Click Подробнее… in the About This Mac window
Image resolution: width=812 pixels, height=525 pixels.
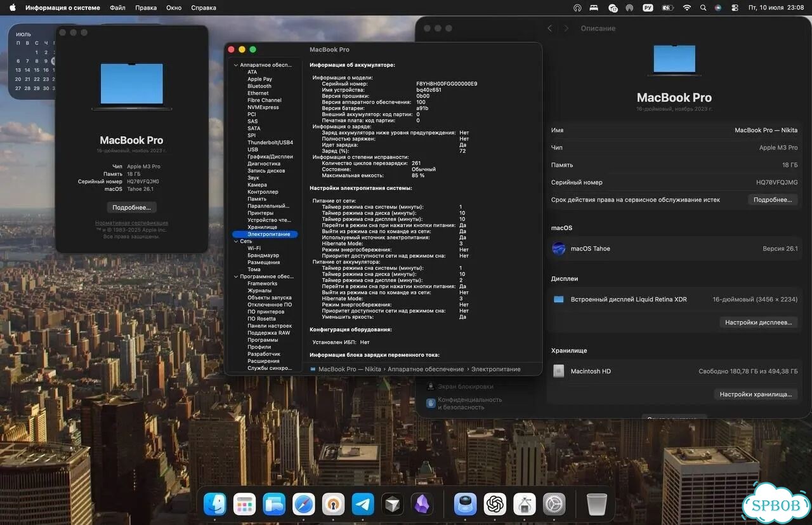tap(131, 208)
